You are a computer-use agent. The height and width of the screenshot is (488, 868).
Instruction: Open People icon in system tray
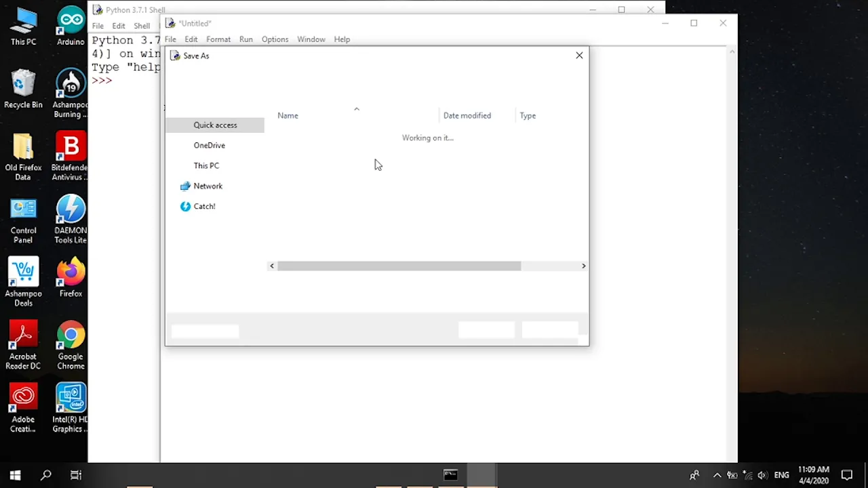694,475
